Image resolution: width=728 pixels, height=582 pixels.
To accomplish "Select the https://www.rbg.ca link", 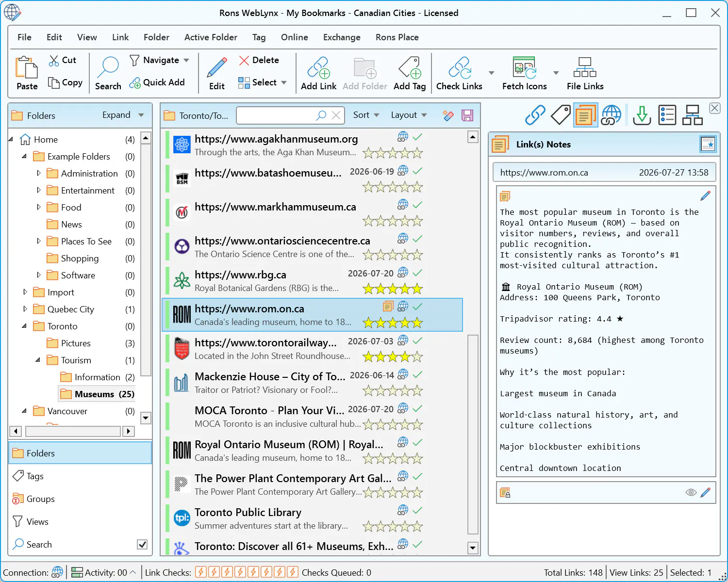I will (x=313, y=281).
